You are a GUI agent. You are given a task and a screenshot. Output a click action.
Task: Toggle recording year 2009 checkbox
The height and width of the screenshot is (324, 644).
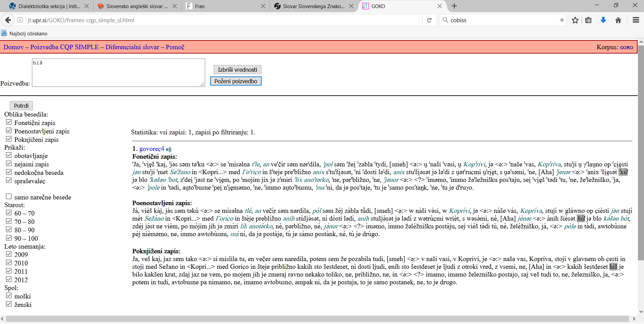click(9, 254)
